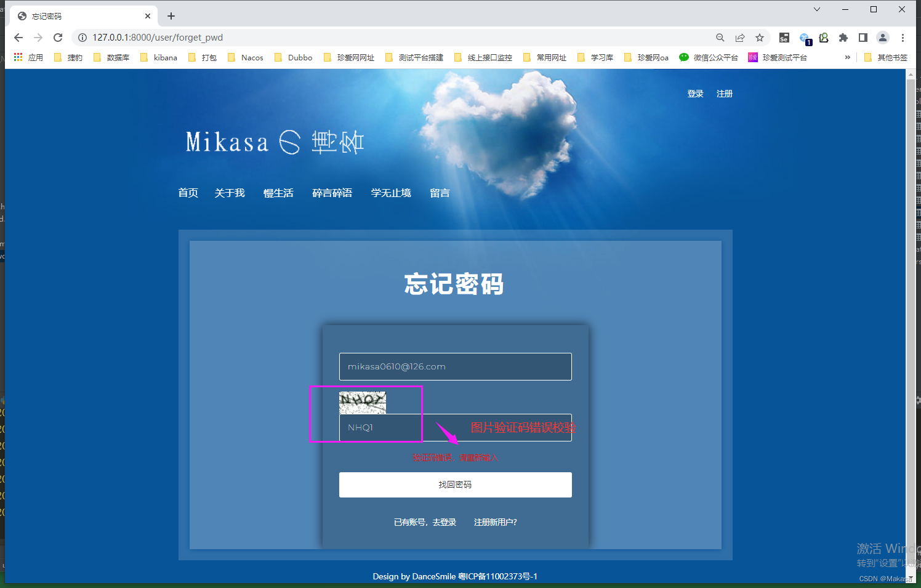The height and width of the screenshot is (588, 921).
Task: Reload the forget_pwd page
Action: tap(58, 38)
